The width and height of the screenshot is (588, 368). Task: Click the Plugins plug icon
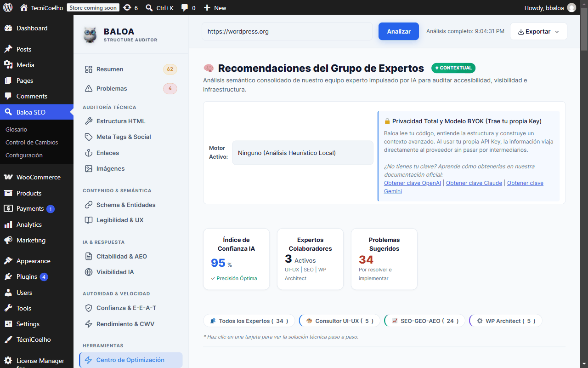8,276
